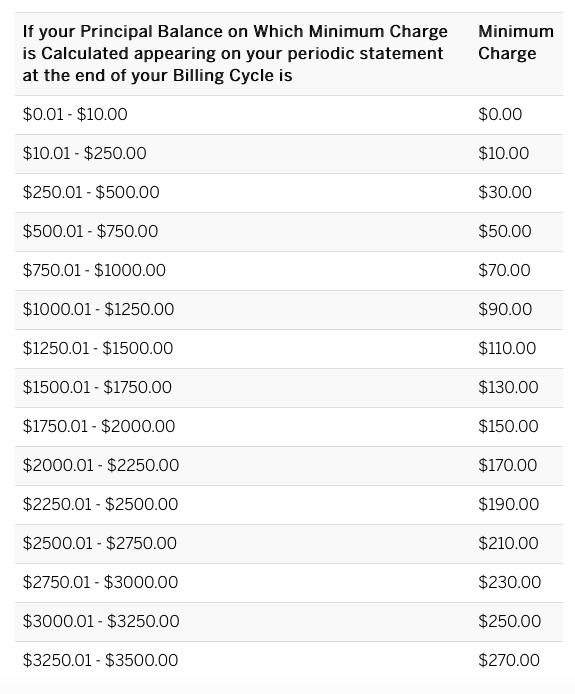Select the $1500.01 - $1750.00 balance row
This screenshot has height=694, width=575.
[x=289, y=387]
